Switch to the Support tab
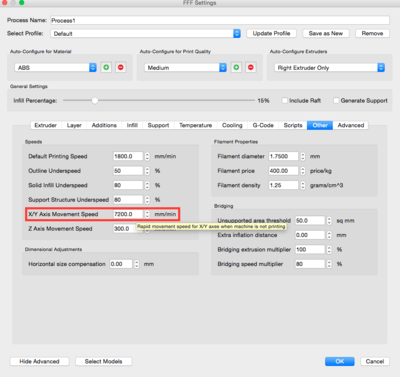This screenshot has width=400, height=377. (158, 125)
